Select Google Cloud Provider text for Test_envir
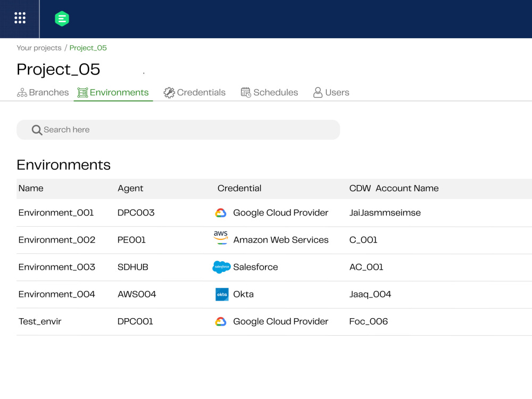This screenshot has width=532, height=399. pyautogui.click(x=280, y=321)
